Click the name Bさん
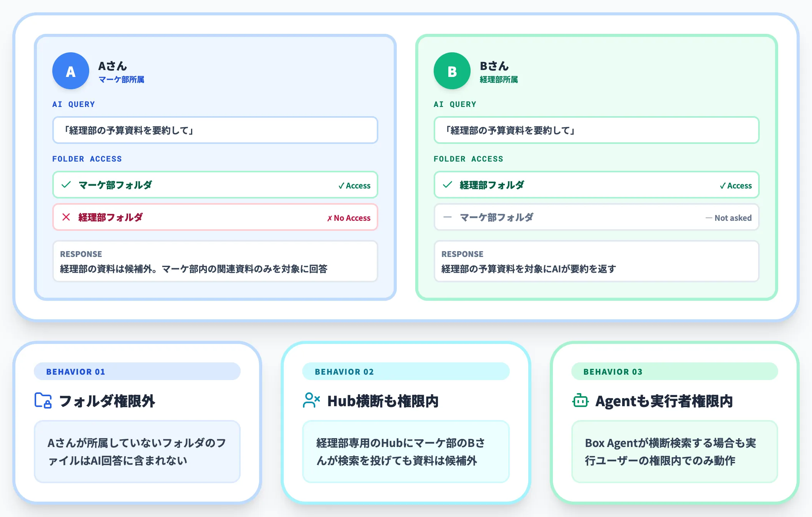 tap(494, 66)
